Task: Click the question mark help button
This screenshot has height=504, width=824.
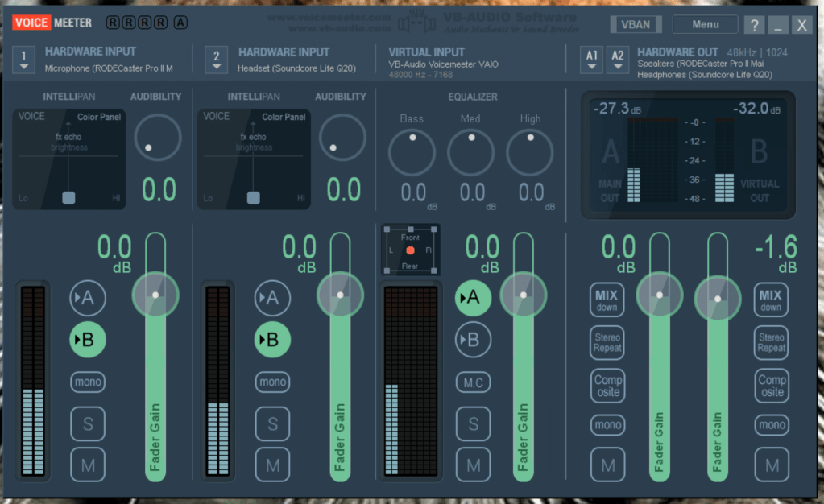Action: pos(754,25)
